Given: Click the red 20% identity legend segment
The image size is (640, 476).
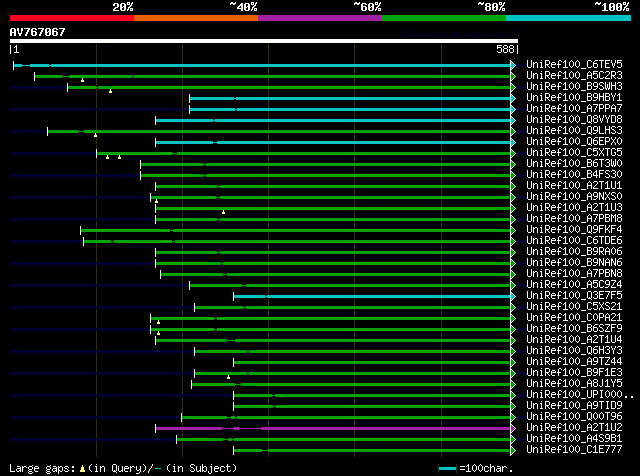Looking at the screenshot, I should 72,18.
